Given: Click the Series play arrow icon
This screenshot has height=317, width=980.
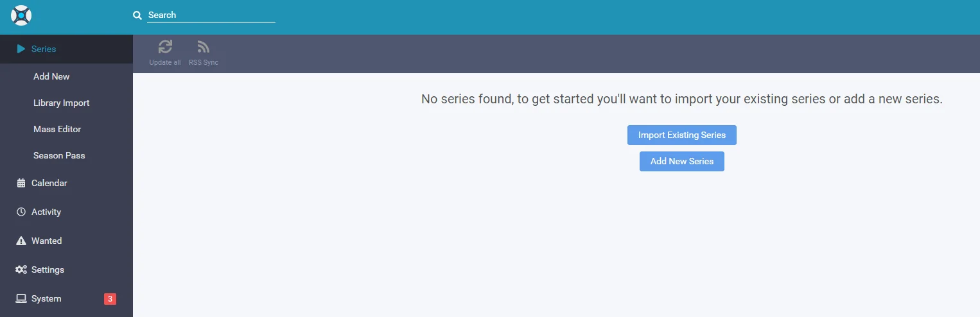Looking at the screenshot, I should 21,49.
